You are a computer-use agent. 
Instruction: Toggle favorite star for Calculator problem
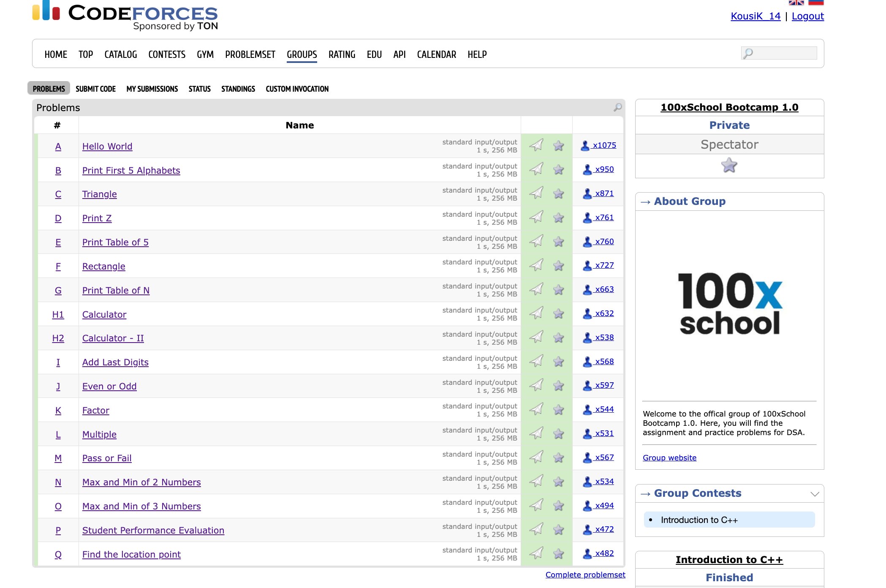[559, 313]
